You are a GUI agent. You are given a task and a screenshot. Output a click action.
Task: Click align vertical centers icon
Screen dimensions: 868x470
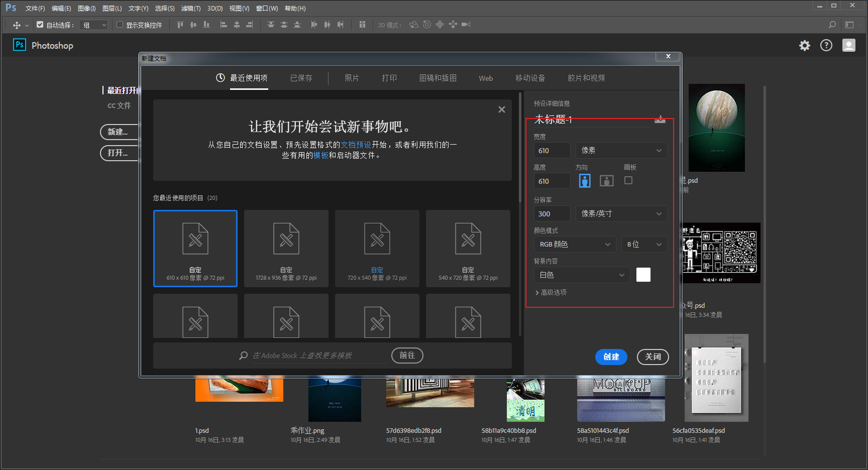(193, 25)
